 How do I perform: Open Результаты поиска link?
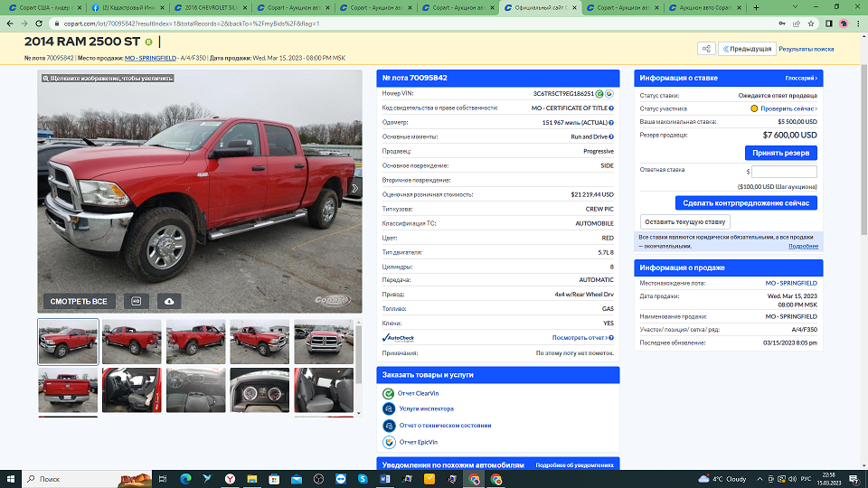click(806, 49)
